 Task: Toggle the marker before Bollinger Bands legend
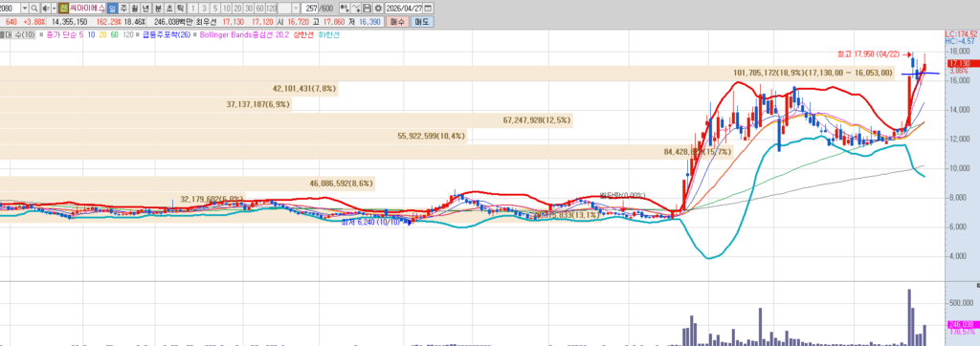(x=195, y=34)
